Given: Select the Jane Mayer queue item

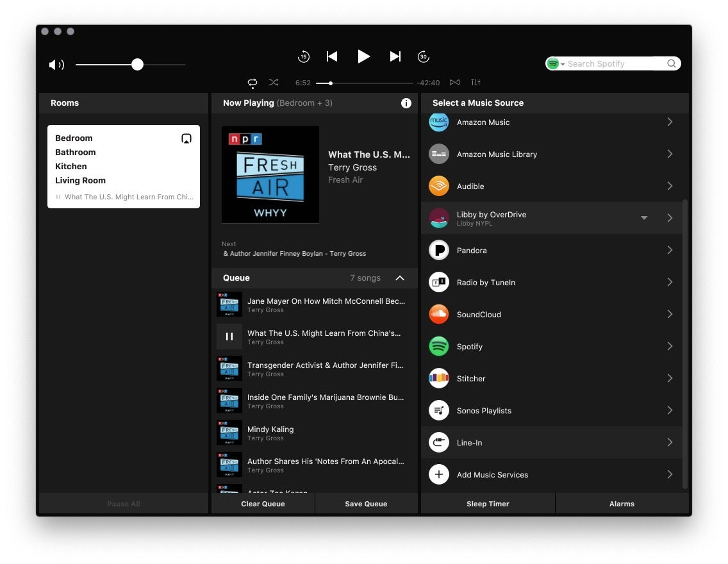Looking at the screenshot, I should (x=315, y=304).
